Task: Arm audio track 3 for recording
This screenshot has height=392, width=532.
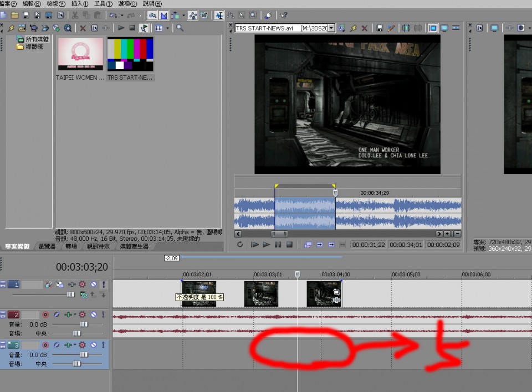Action: [45, 345]
